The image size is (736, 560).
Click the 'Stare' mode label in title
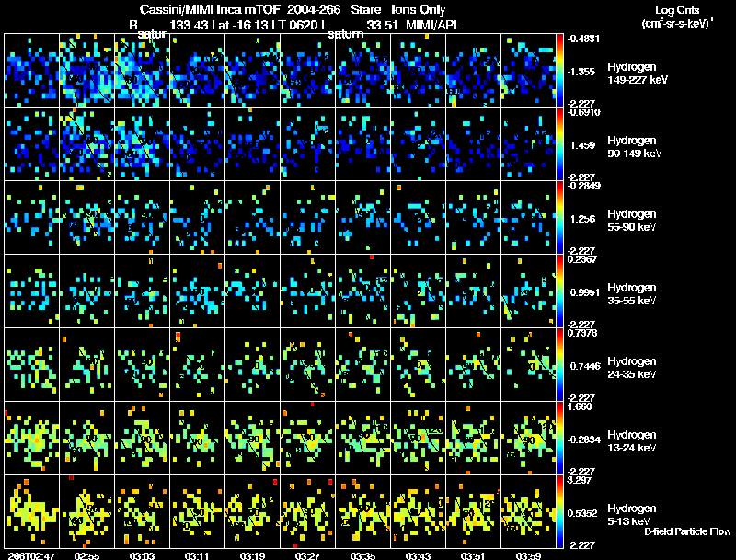point(366,9)
